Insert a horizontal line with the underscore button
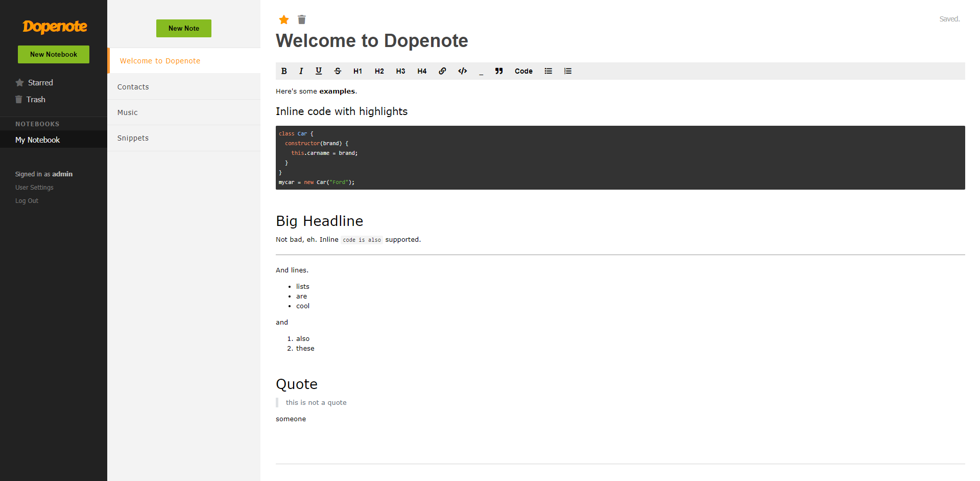This screenshot has height=481, width=980. 481,71
